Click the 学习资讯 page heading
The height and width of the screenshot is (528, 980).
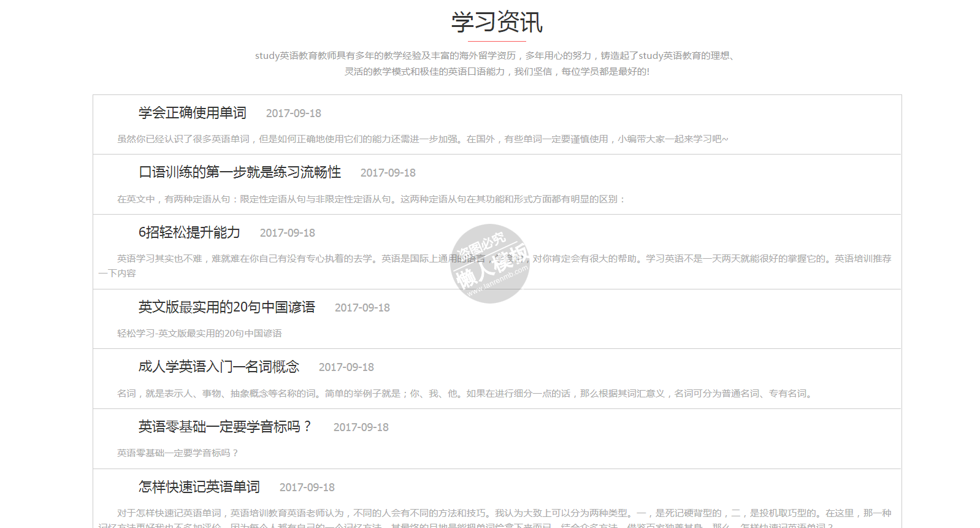pos(497,22)
